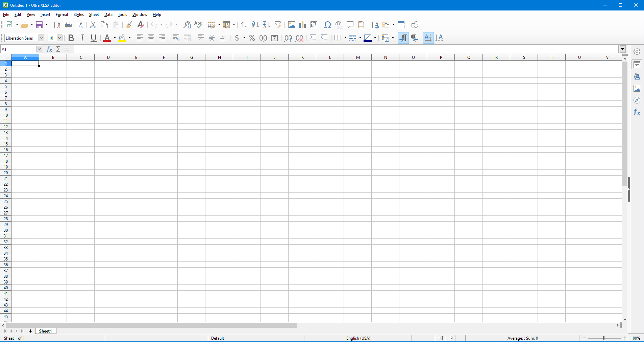Click the AutoFilter funnel icon
Viewport: 644px width, 342px height.
click(x=278, y=25)
